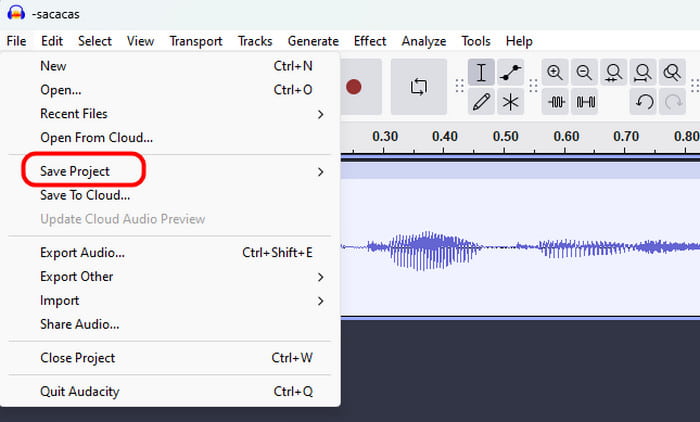Click Fit project to width icon
Image resolution: width=700 pixels, height=422 pixels.
pyautogui.click(x=643, y=72)
